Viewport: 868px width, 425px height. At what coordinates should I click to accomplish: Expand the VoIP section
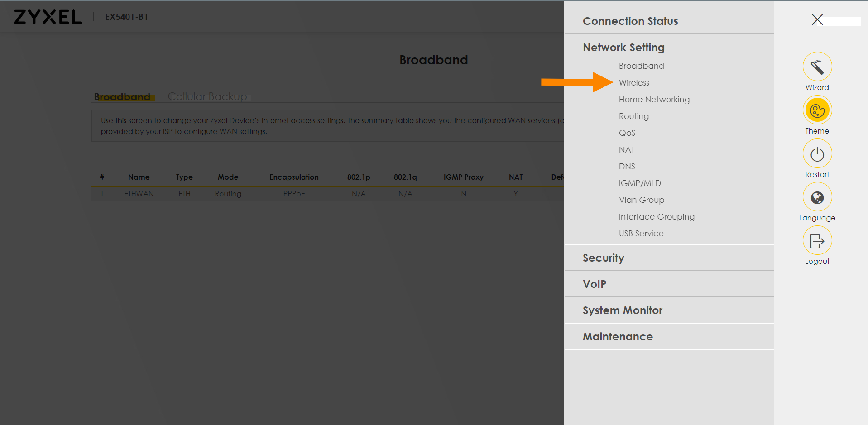[x=594, y=284]
